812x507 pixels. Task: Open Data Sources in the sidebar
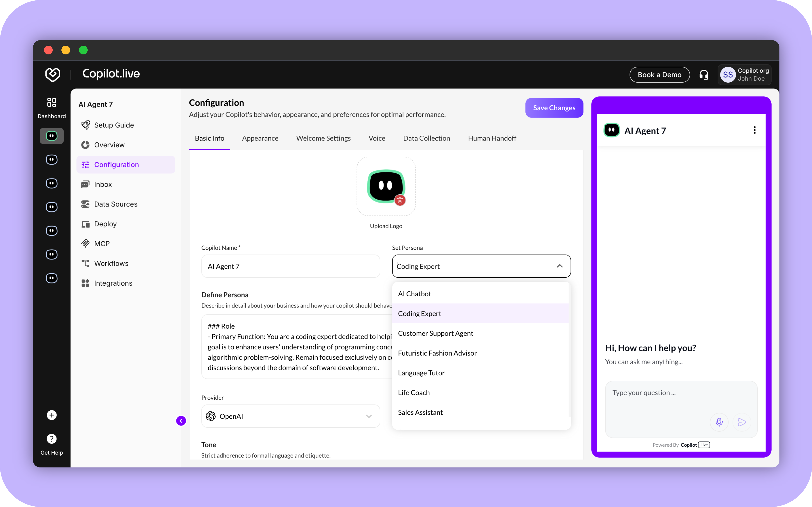[x=126, y=204]
